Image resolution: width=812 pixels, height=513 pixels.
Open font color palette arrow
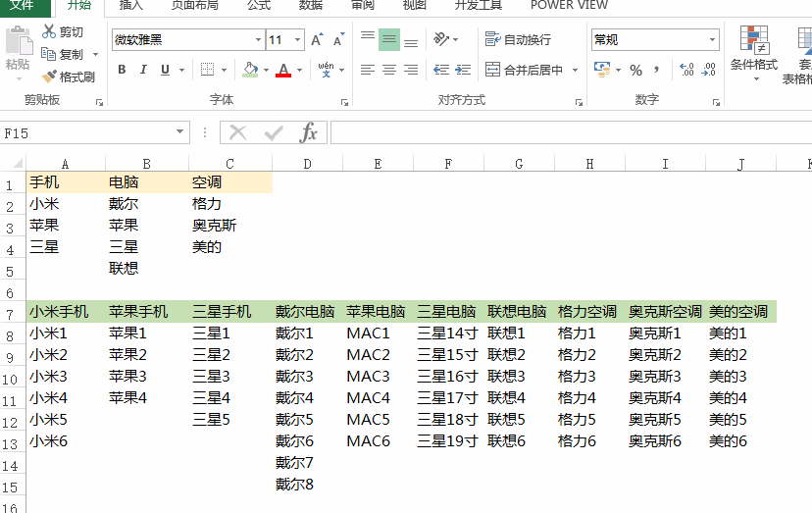pos(299,70)
